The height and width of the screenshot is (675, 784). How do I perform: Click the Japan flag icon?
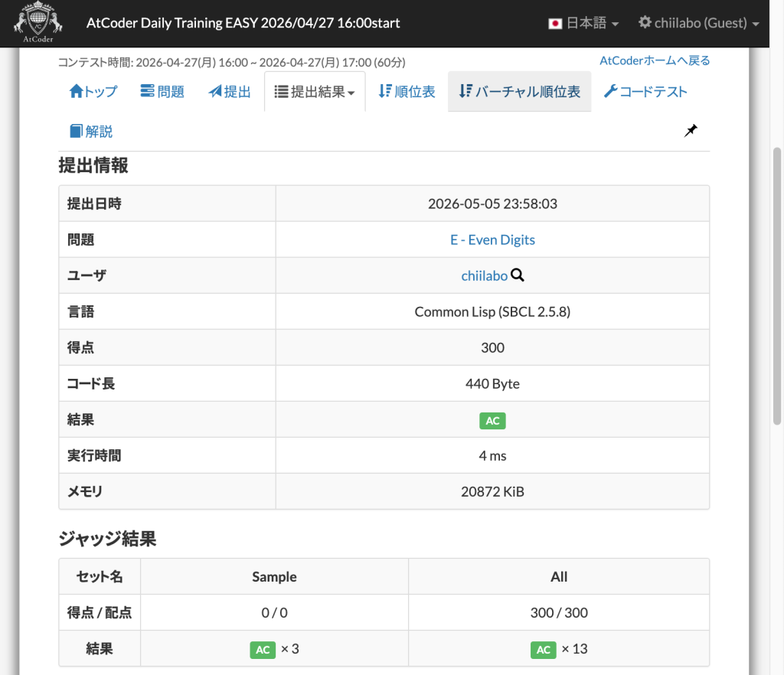point(555,24)
